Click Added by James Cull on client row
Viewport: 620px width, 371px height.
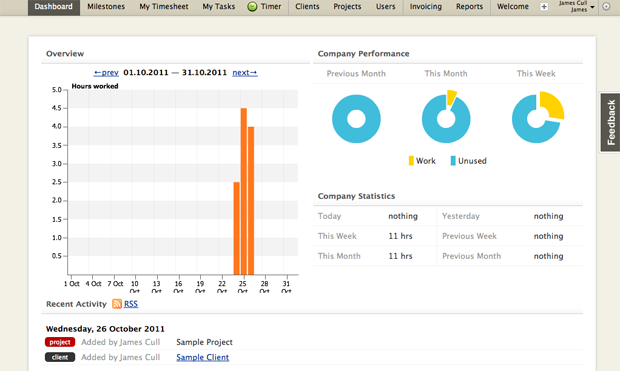click(121, 357)
